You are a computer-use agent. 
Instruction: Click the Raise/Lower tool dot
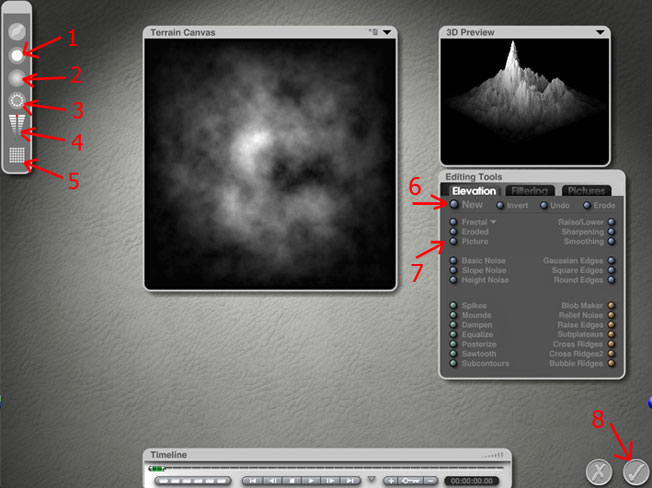tap(612, 222)
